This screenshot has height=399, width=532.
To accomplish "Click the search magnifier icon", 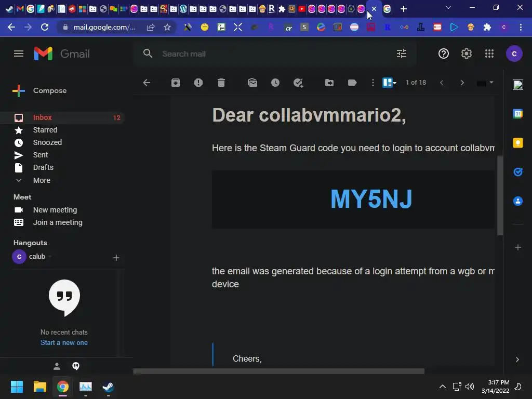I will pyautogui.click(x=148, y=54).
